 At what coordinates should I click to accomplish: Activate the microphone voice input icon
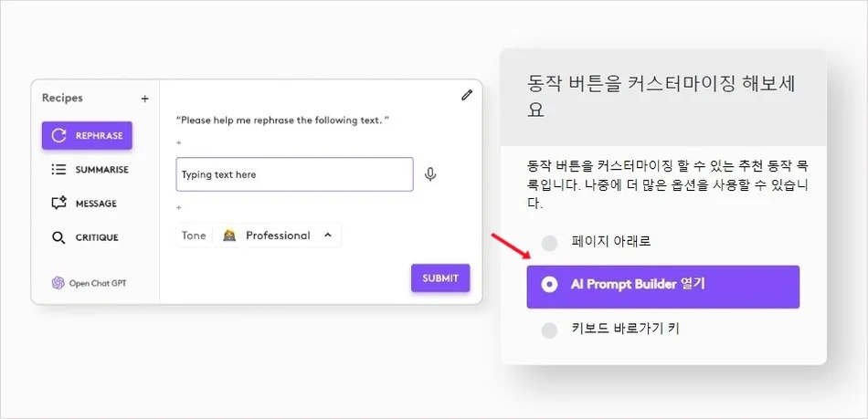pos(430,174)
